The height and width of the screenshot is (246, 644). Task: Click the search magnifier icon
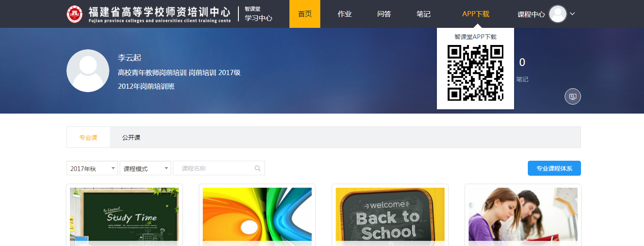[x=258, y=168]
